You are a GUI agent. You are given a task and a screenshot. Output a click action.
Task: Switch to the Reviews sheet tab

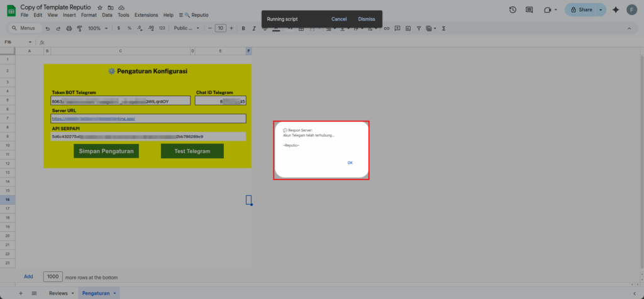coord(58,293)
